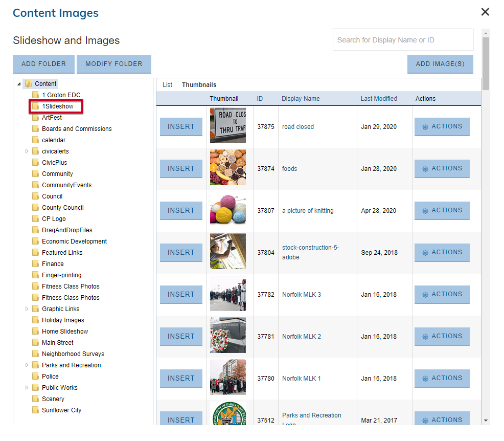Open the Scenery folder
Viewport: 504px width, 441px height.
pos(53,399)
